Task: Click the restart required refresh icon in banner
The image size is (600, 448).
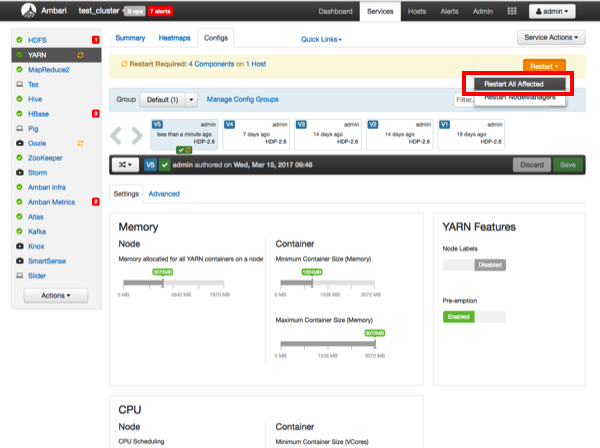Action: click(x=124, y=64)
